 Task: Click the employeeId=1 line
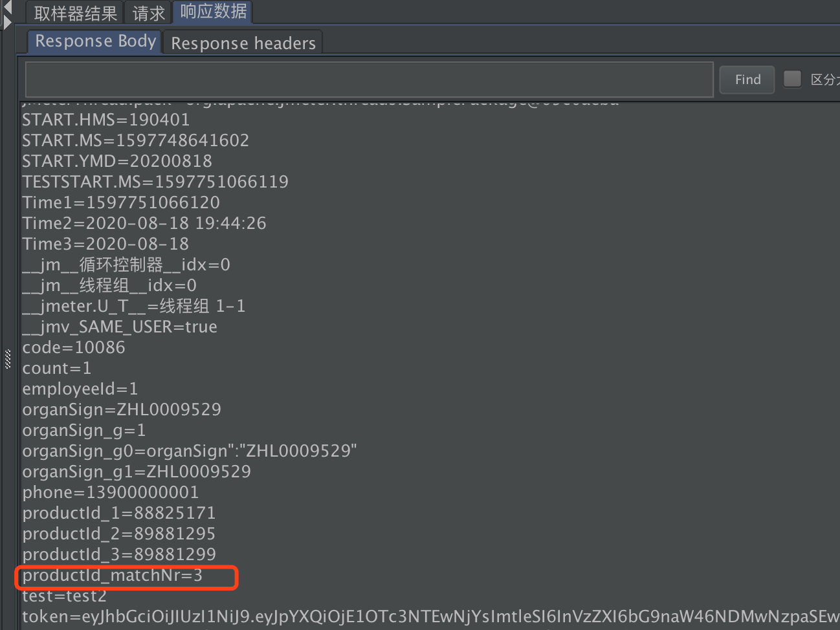click(80, 389)
